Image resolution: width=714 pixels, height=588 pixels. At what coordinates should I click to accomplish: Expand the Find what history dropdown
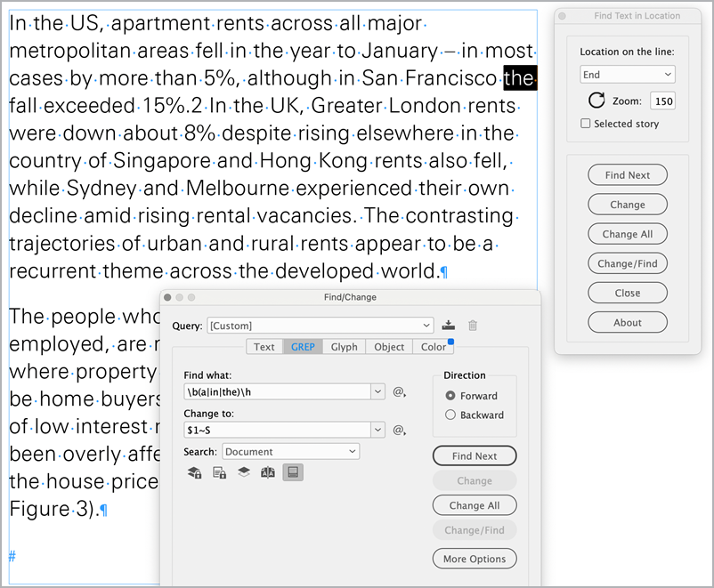[378, 391]
